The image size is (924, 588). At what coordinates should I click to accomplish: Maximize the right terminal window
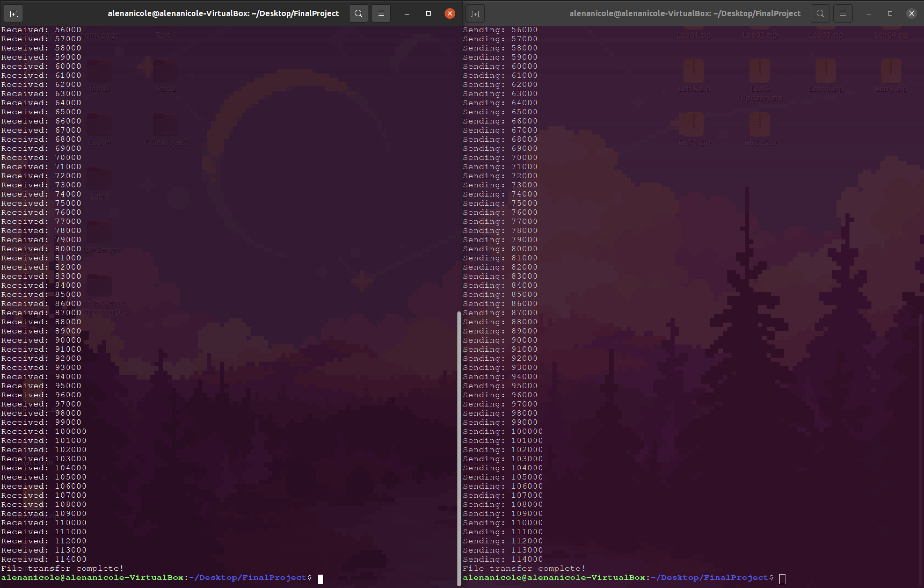[890, 13]
